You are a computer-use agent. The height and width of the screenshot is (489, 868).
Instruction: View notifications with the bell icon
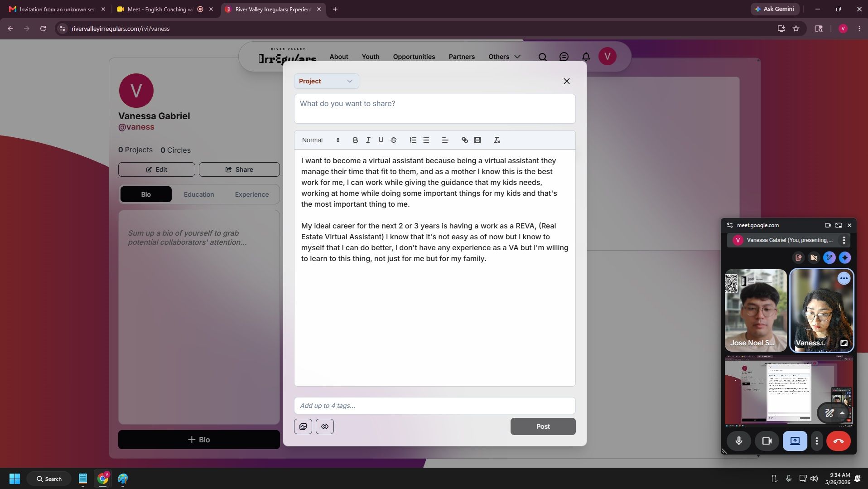[x=586, y=57]
